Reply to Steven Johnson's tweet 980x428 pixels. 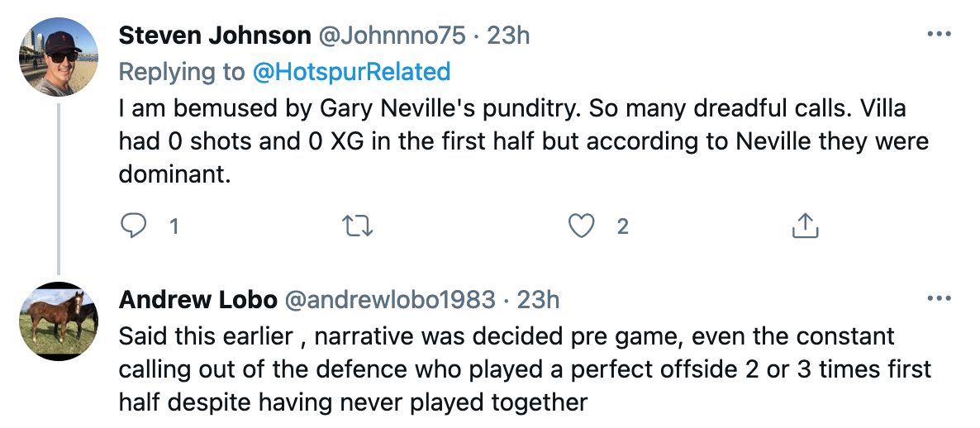coord(133,226)
